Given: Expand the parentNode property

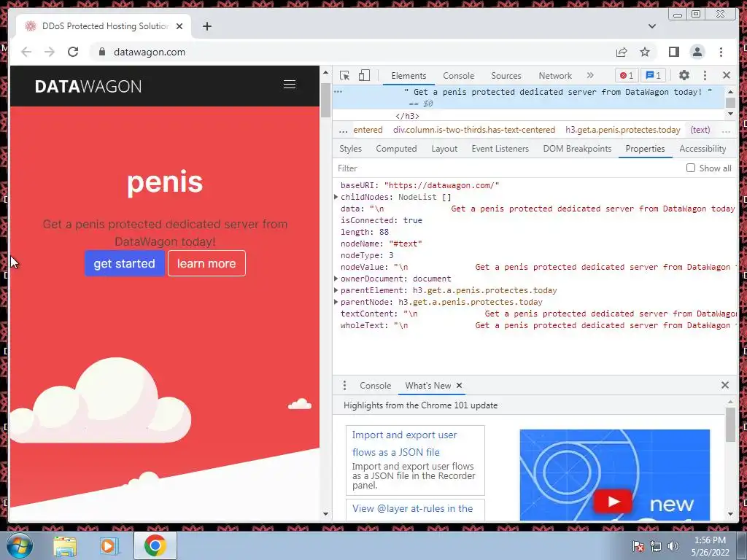Looking at the screenshot, I should (x=336, y=302).
